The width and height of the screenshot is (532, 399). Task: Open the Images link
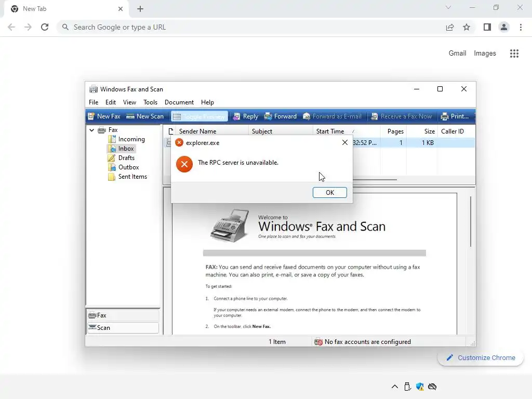[485, 54]
